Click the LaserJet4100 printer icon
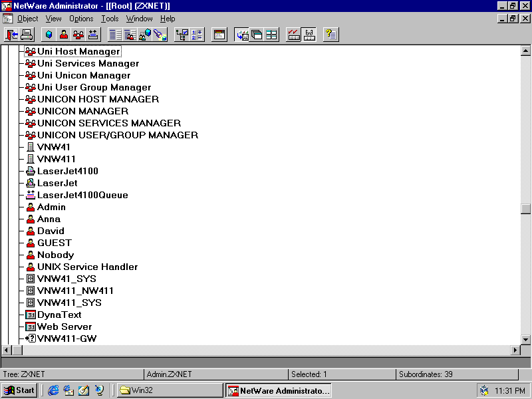 tap(31, 171)
